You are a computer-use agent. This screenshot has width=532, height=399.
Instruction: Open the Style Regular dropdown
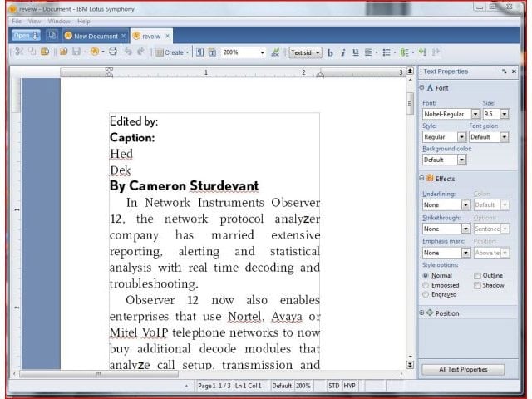click(x=461, y=137)
